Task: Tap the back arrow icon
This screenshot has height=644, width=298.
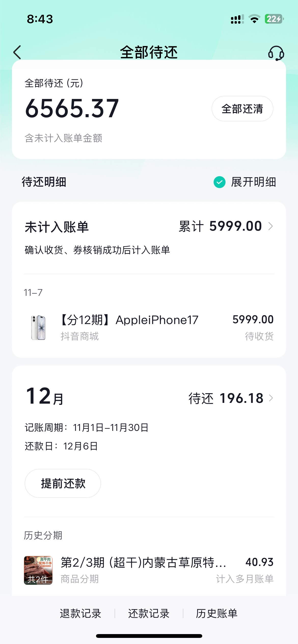Action: click(x=17, y=52)
